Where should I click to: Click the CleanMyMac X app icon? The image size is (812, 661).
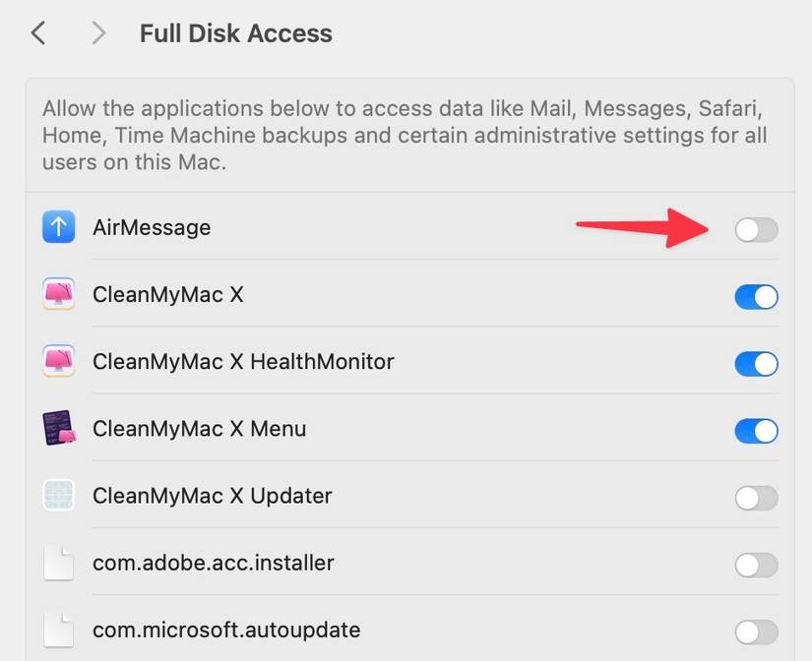58,294
